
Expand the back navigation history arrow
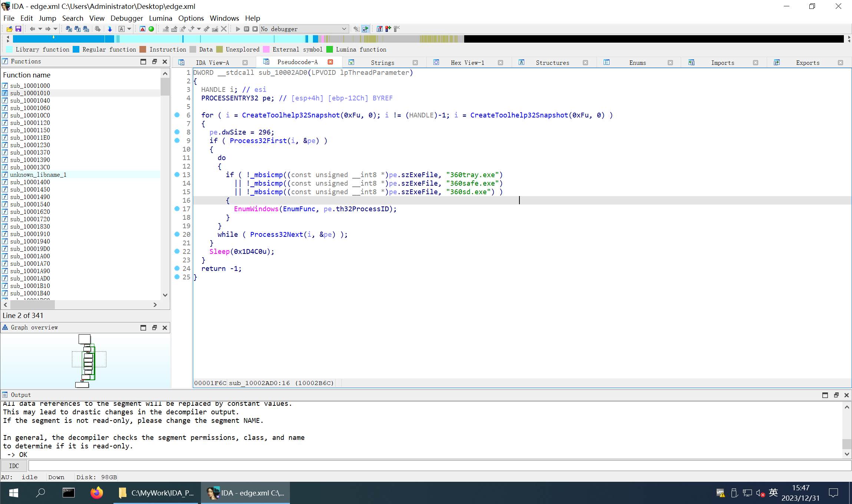pos(40,29)
